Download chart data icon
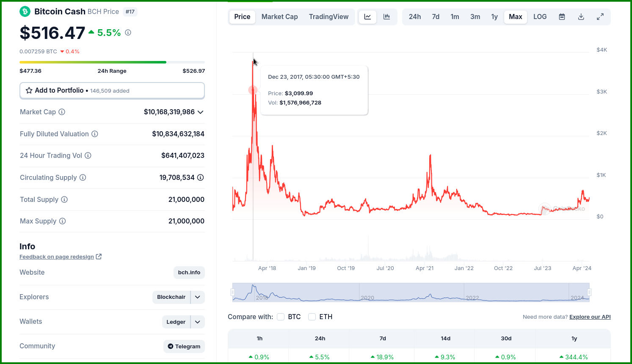The width and height of the screenshot is (632, 364). [581, 17]
